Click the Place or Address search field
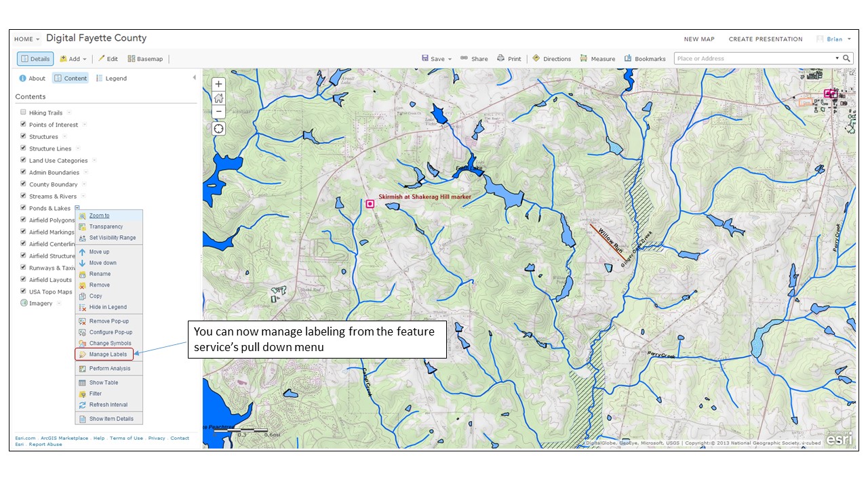The height and width of the screenshot is (488, 868). click(x=753, y=58)
